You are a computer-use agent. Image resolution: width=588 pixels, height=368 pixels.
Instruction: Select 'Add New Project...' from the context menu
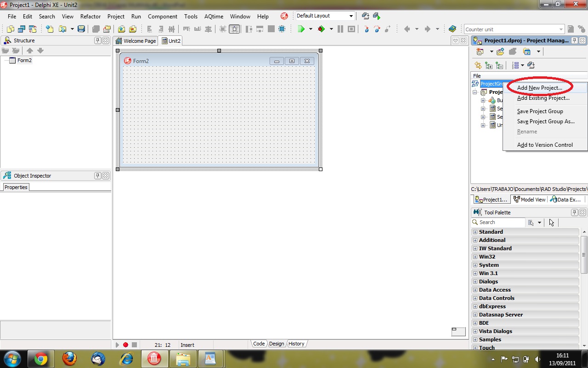[539, 87]
